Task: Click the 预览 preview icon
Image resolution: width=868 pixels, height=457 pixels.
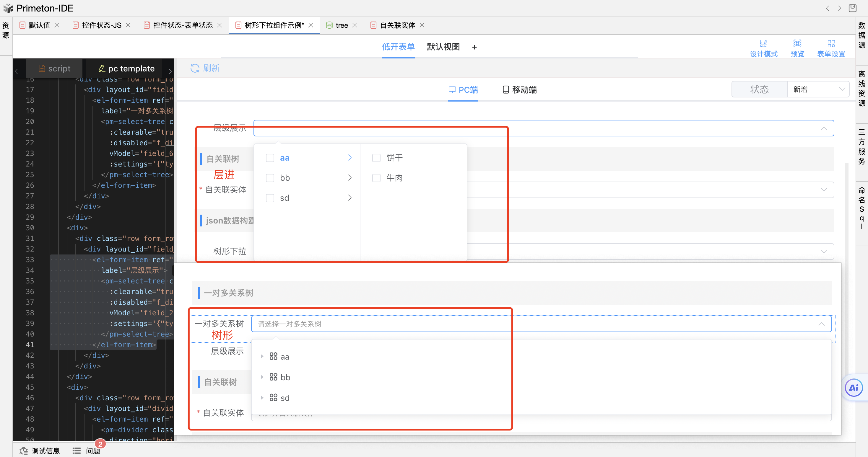Action: (797, 44)
